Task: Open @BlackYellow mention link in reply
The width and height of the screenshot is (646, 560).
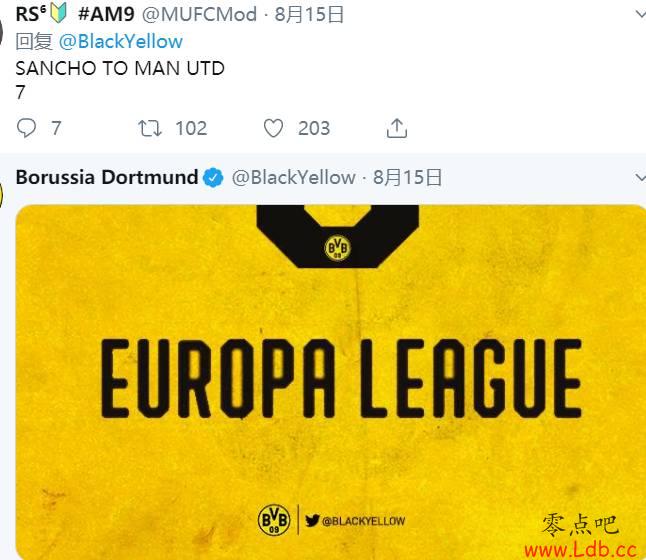Action: pyautogui.click(x=121, y=42)
